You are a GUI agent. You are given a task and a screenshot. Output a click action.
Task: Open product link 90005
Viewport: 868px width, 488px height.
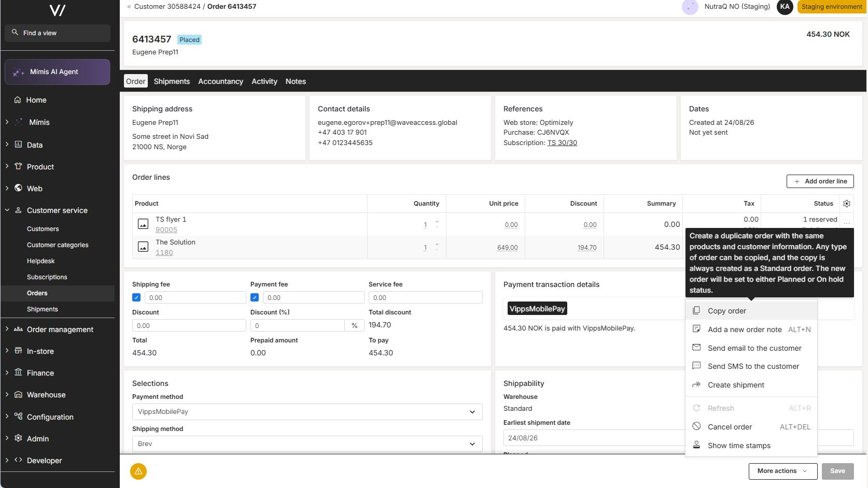[166, 230]
